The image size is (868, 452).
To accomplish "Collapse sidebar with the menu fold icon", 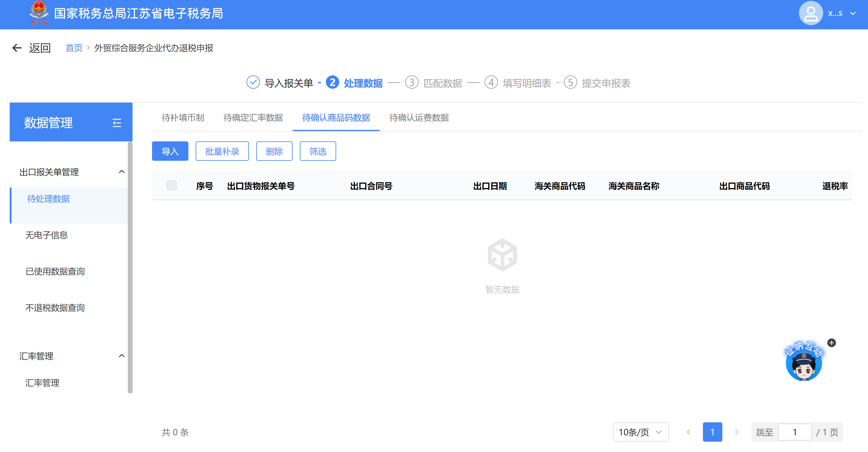I will (117, 123).
